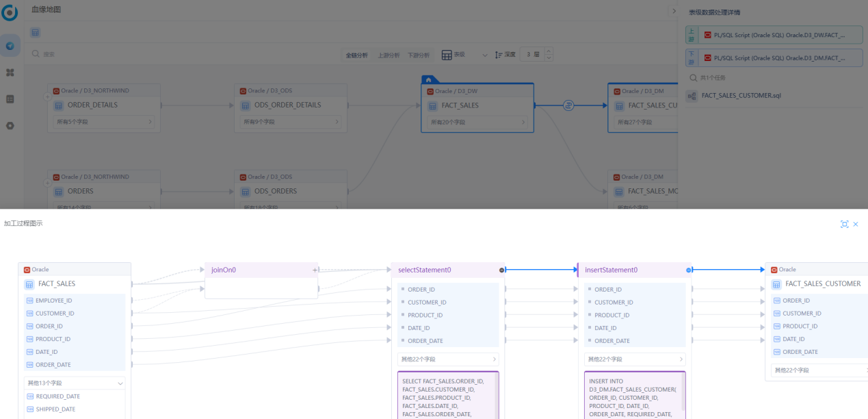Open the lineage map sidebar icon
Viewport: 868px width, 419px height.
[x=10, y=46]
